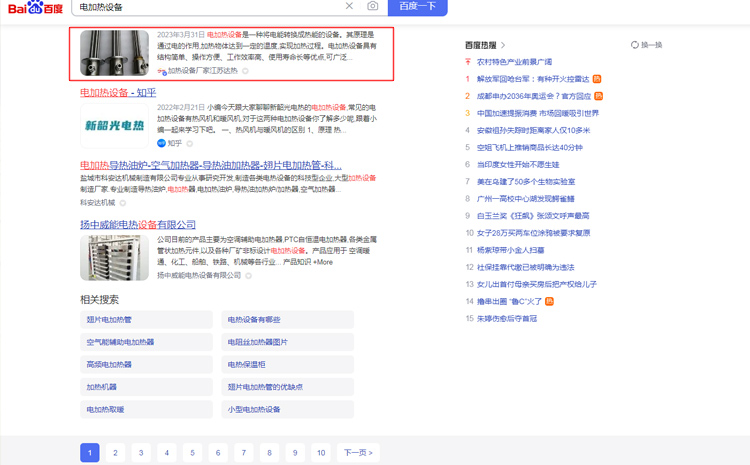Click the top pinned icon beside 农村特色产业前景广阔
The width and height of the screenshot is (750, 465).
[x=468, y=62]
